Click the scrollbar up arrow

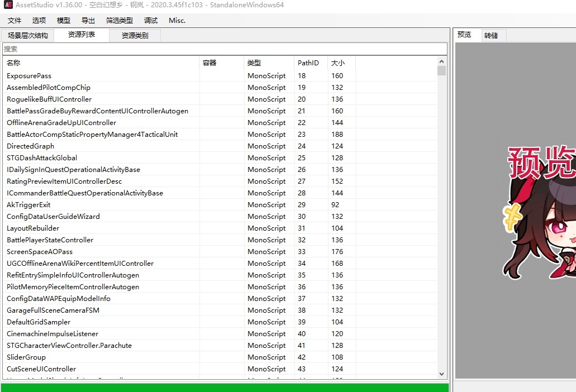pyautogui.click(x=441, y=61)
